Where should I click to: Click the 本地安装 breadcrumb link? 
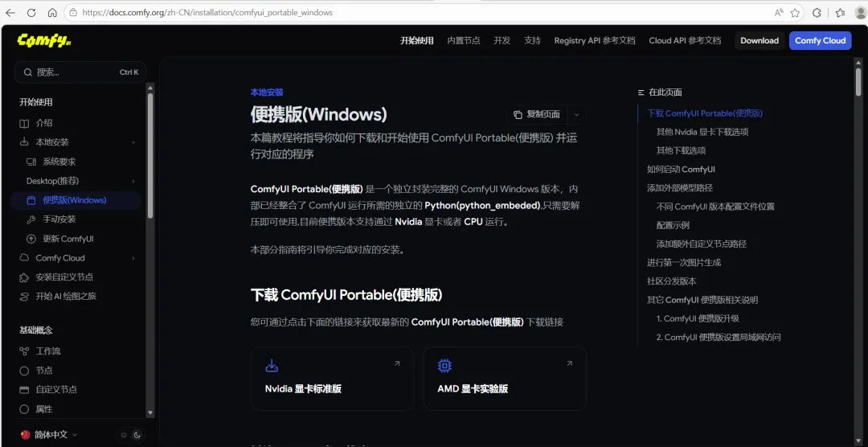click(x=267, y=92)
